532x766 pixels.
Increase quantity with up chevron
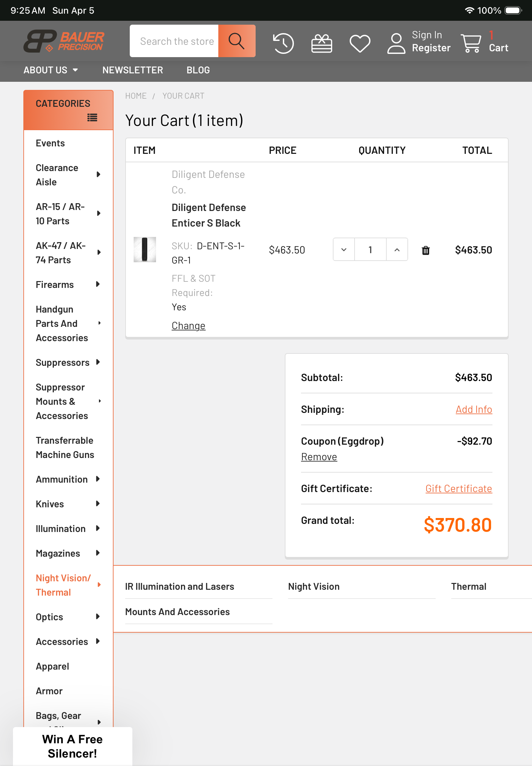[397, 250]
